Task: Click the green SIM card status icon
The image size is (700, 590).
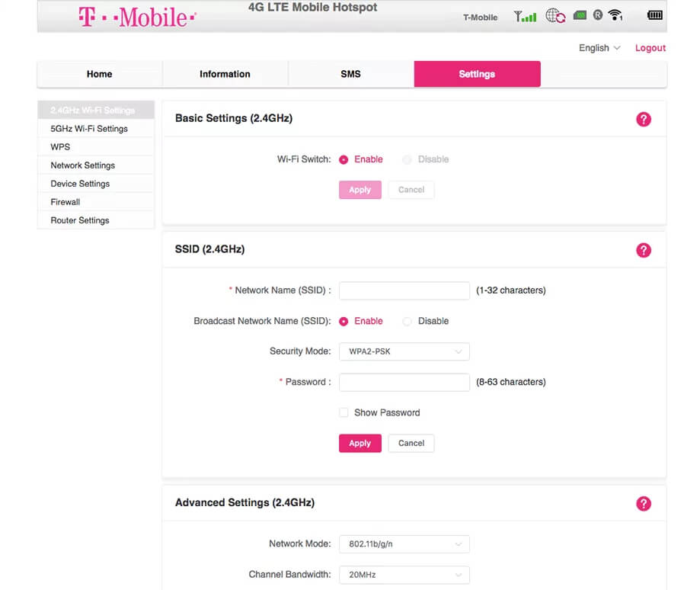Action: pos(580,15)
